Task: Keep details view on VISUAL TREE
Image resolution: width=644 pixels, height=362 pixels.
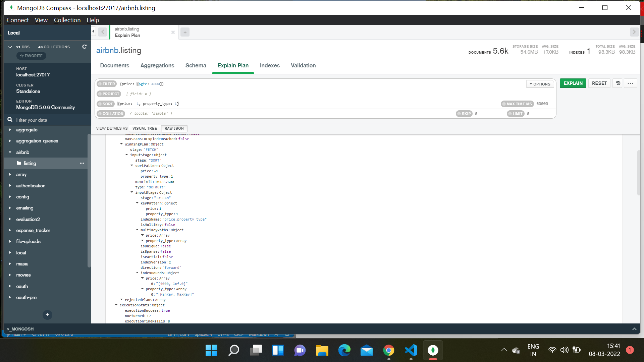Action: (x=144, y=128)
